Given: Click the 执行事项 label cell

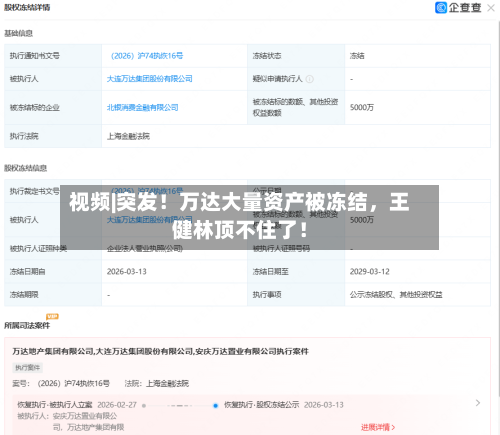Looking at the screenshot, I should point(296,294).
